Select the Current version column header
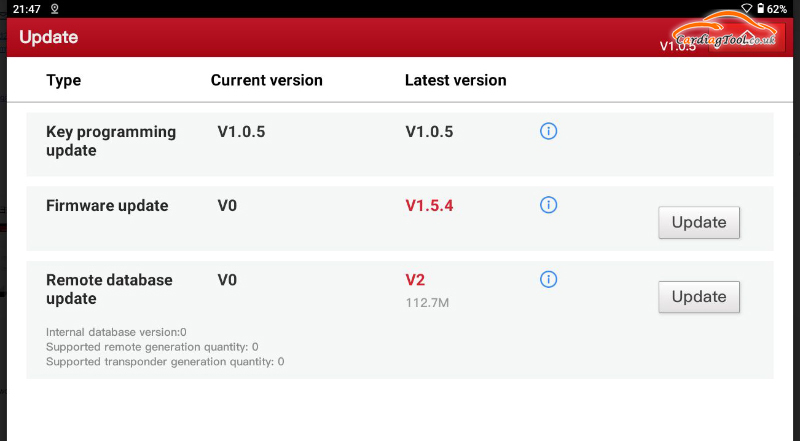 (x=266, y=80)
